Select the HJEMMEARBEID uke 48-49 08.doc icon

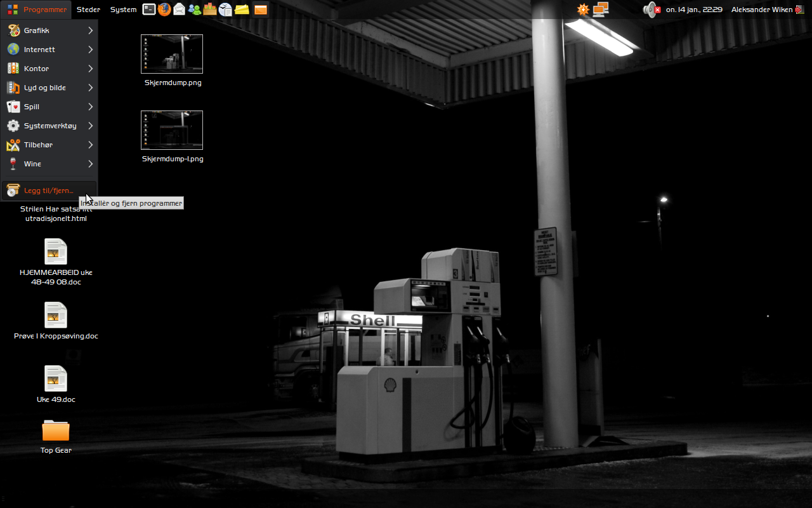56,251
